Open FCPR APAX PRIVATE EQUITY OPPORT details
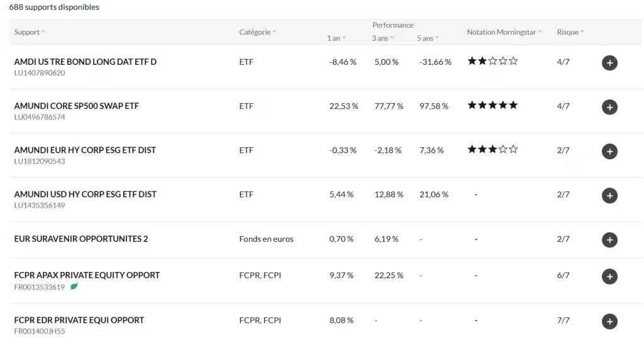The image size is (644, 338). 87,275
